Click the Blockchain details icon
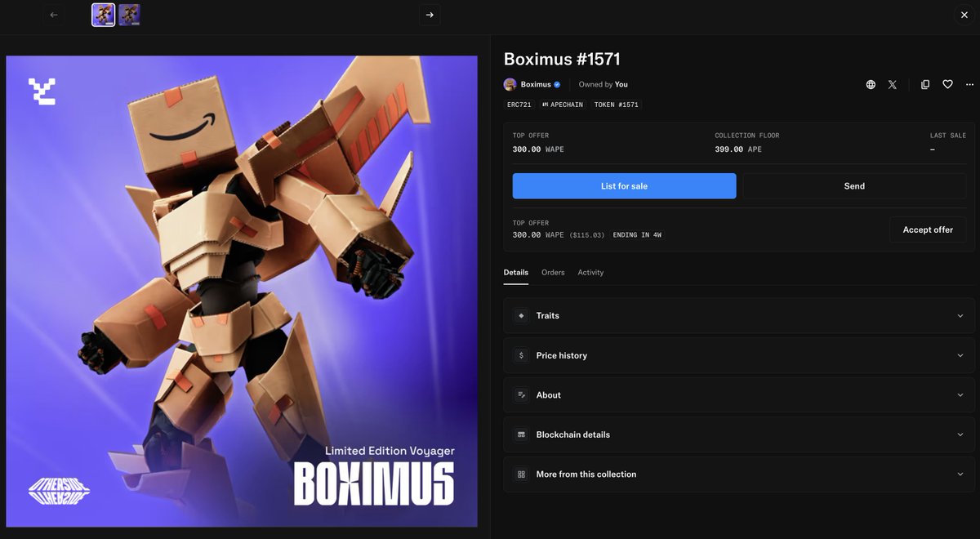This screenshot has height=539, width=980. coord(521,434)
